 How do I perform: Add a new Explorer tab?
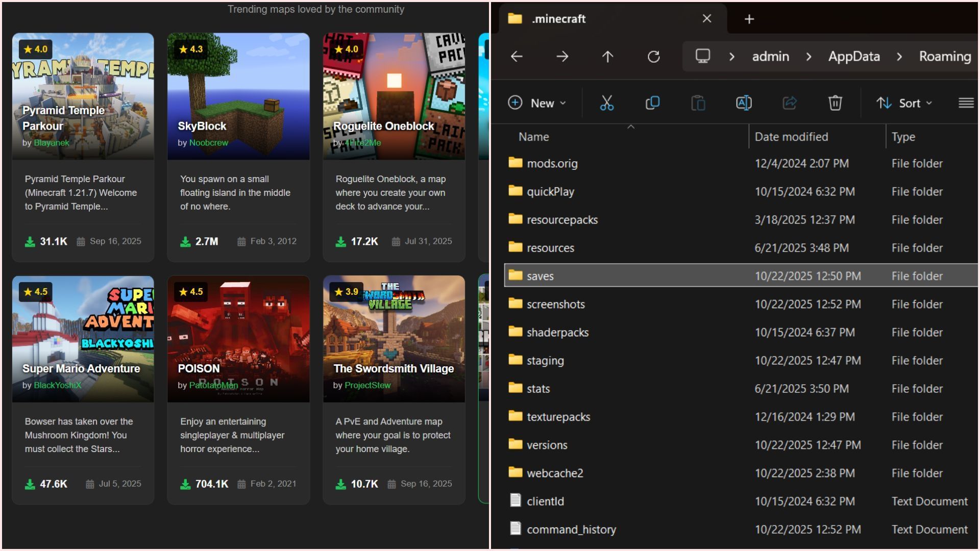point(749,19)
